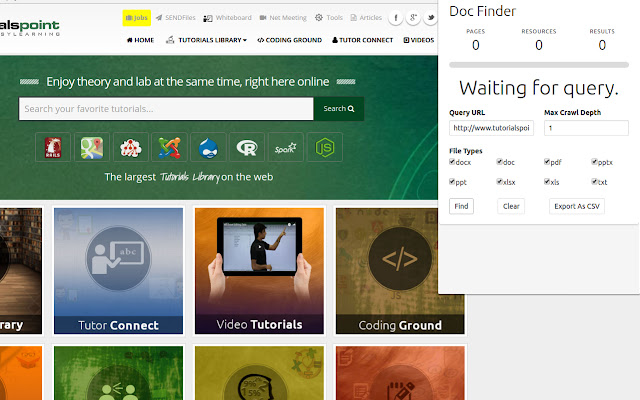Click the highlighted Jobs link
Image resolution: width=640 pixels, height=400 pixels.
tap(137, 18)
